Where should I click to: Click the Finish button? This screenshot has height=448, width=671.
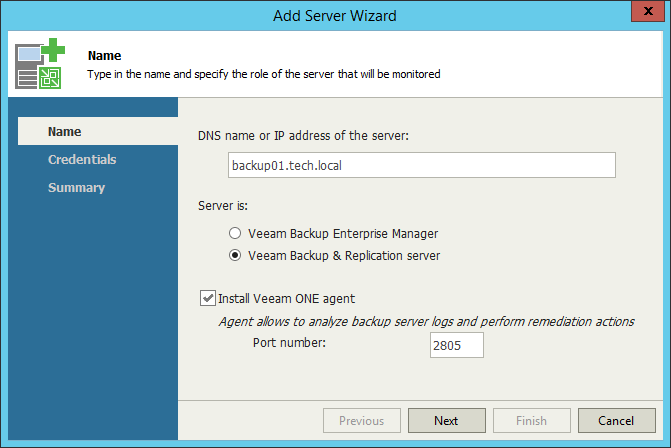coord(531,421)
